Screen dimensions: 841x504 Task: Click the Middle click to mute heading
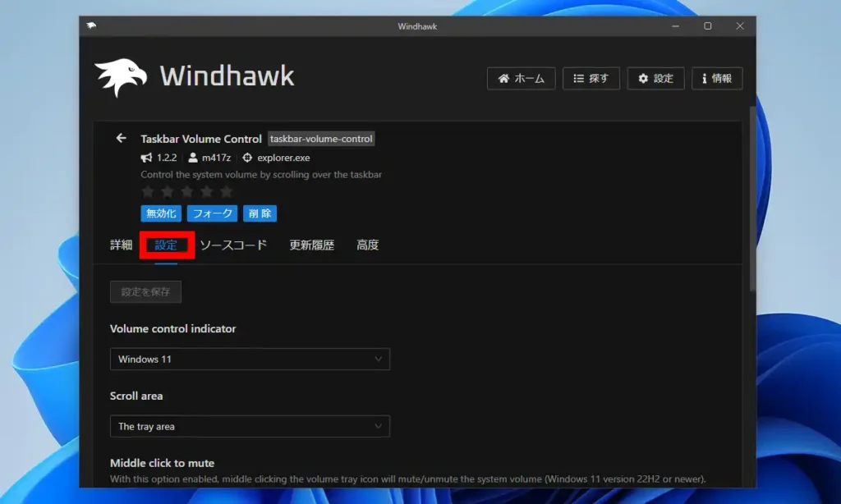162,463
